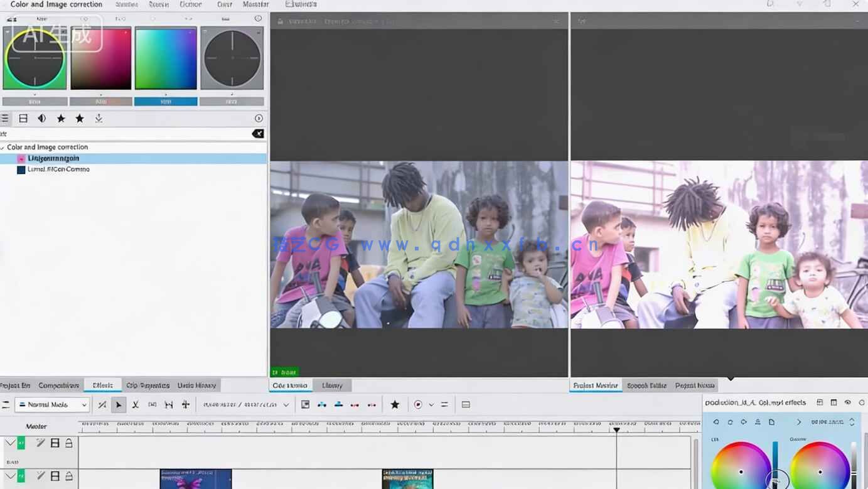
Task: Click the video effects filmstrip icon
Action: [x=23, y=119]
